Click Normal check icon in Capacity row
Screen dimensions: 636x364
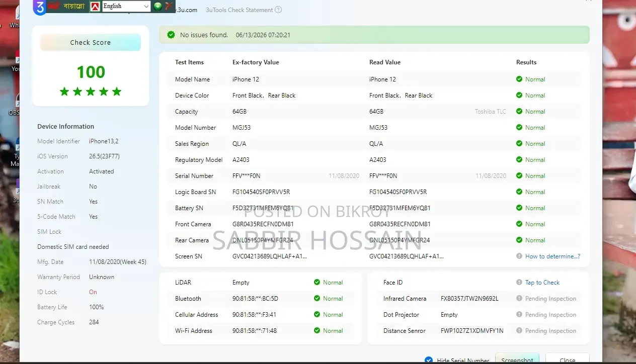519,111
